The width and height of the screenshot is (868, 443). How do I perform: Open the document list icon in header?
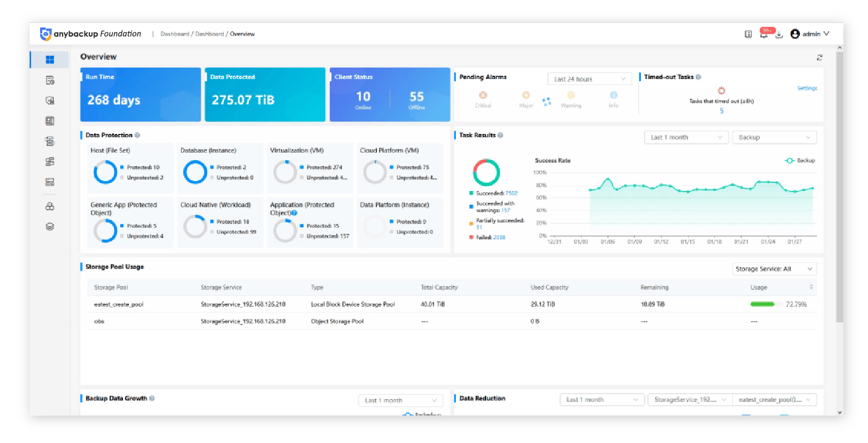coord(748,34)
